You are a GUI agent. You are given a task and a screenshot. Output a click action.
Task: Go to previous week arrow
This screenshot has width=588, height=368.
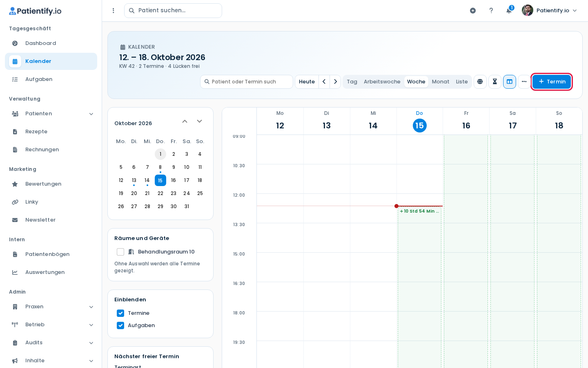tap(324, 82)
